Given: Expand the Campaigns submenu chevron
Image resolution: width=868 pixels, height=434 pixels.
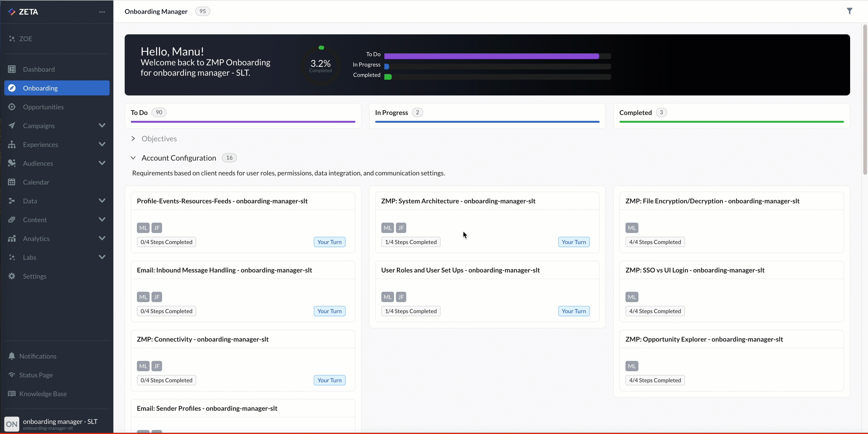Looking at the screenshot, I should point(102,125).
